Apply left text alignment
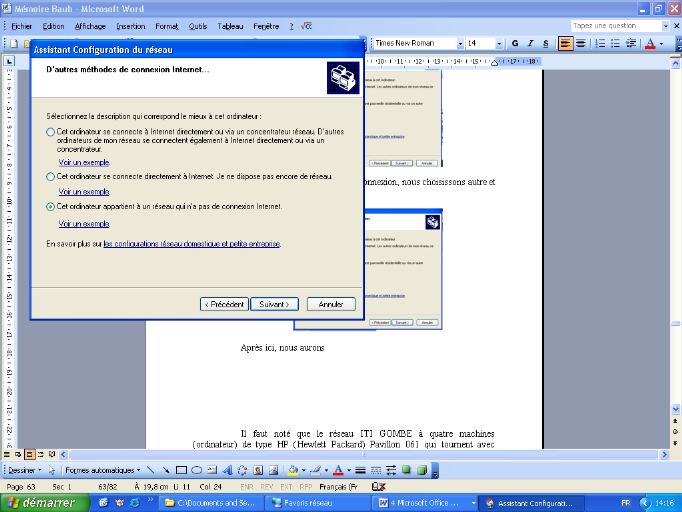Screen dimensions: 682x512 [565, 43]
